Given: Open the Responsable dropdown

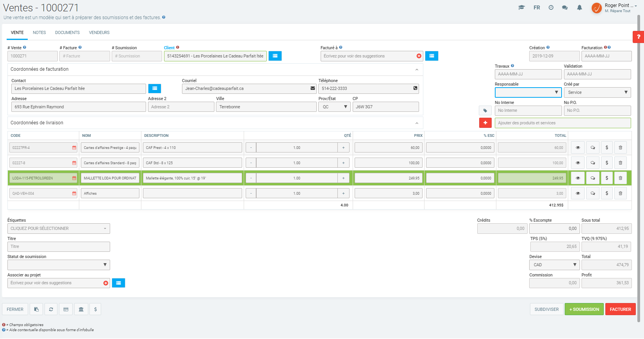Looking at the screenshot, I should [x=528, y=92].
